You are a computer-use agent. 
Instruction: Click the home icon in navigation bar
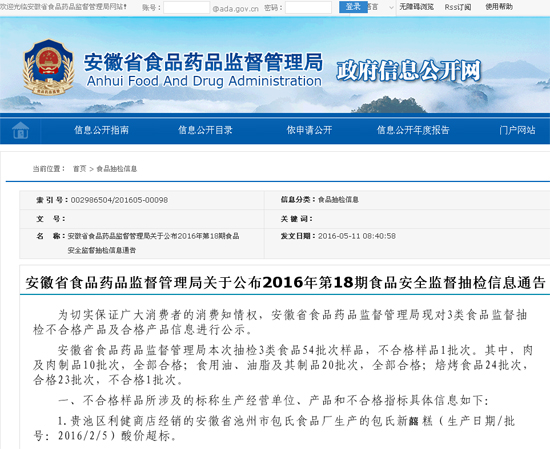(21, 130)
